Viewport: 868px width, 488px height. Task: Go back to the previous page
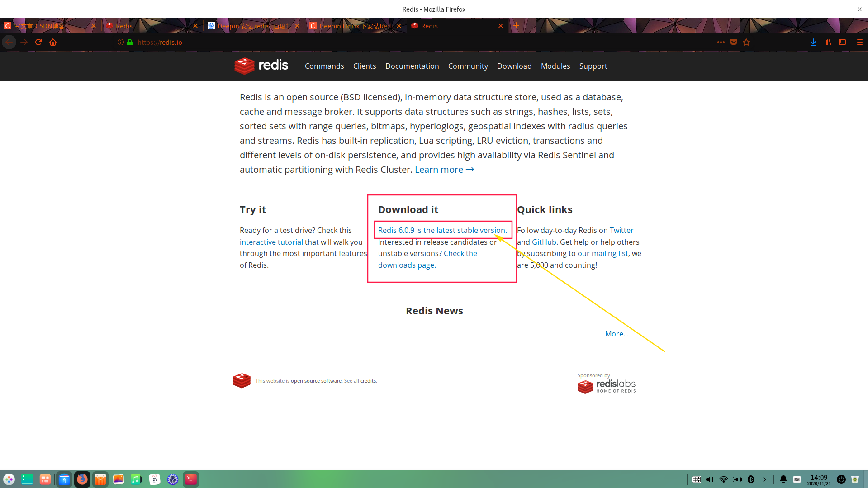pos(9,42)
